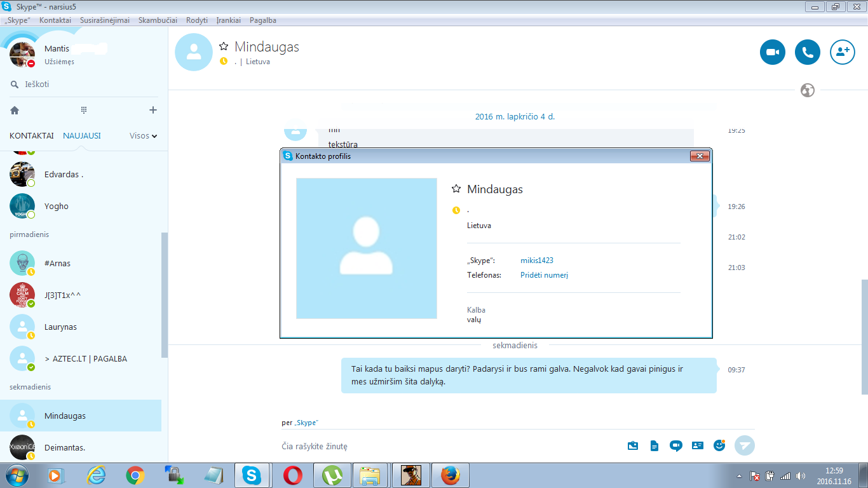Click the send contacts card icon

point(698,446)
